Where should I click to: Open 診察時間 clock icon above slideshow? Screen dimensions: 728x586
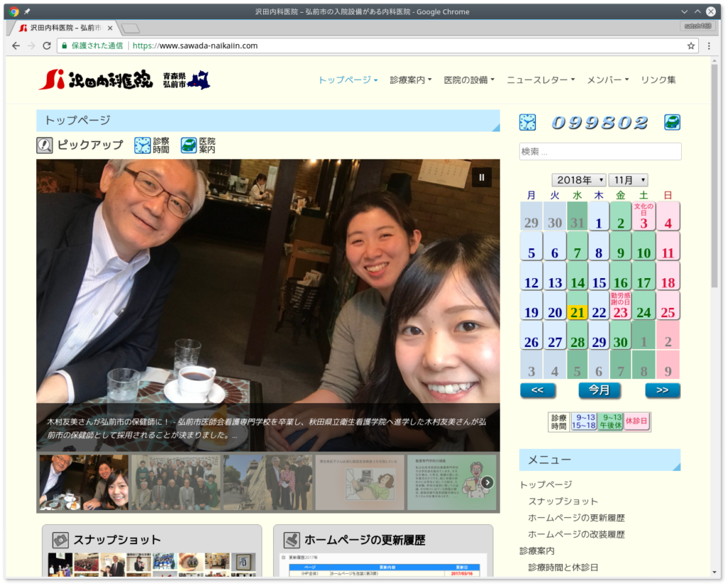pyautogui.click(x=142, y=145)
